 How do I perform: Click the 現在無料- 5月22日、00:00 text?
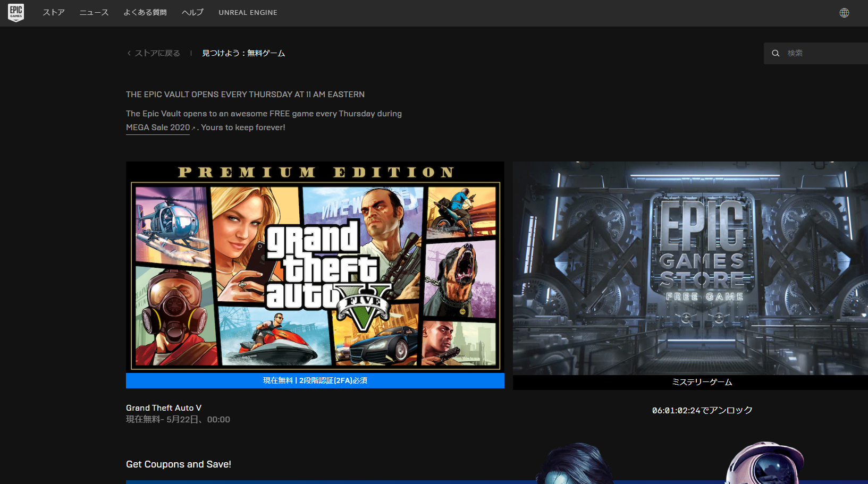point(178,420)
